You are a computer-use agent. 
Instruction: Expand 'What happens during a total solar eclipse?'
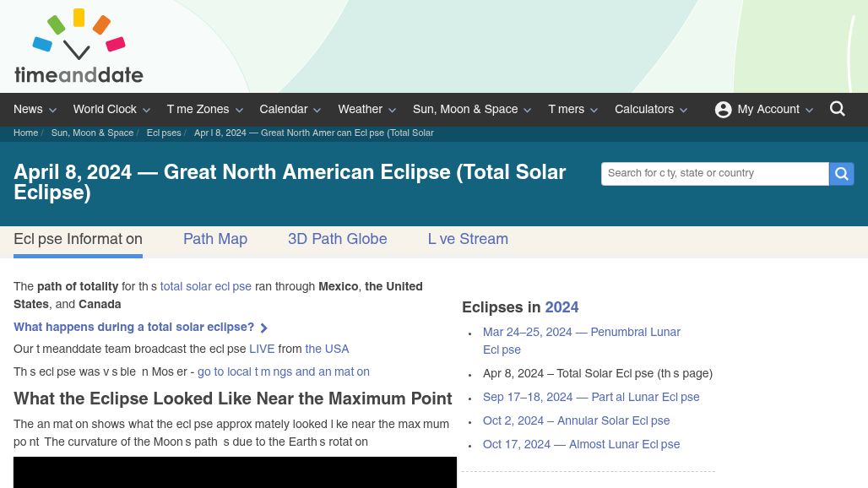(x=133, y=328)
